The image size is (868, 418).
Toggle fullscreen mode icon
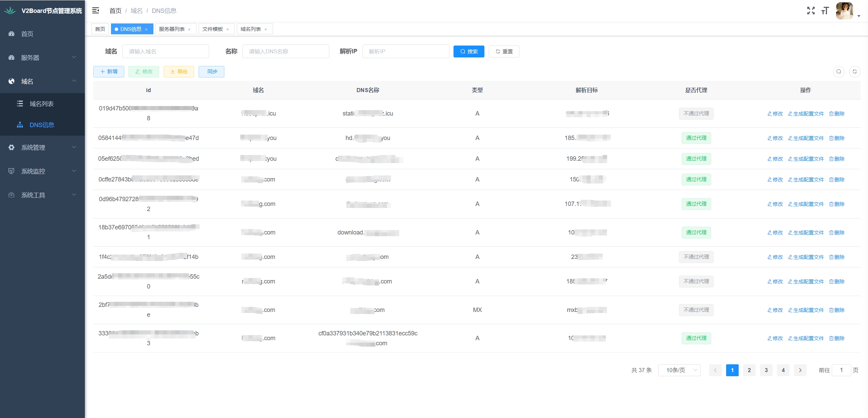tap(811, 11)
